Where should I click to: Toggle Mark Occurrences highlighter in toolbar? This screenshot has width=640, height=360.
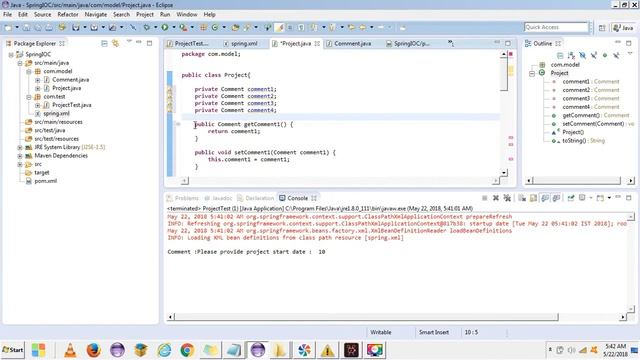coord(279,27)
